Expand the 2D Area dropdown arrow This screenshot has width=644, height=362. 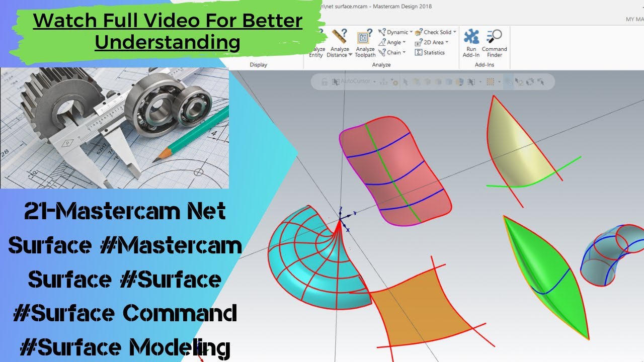[x=446, y=42]
